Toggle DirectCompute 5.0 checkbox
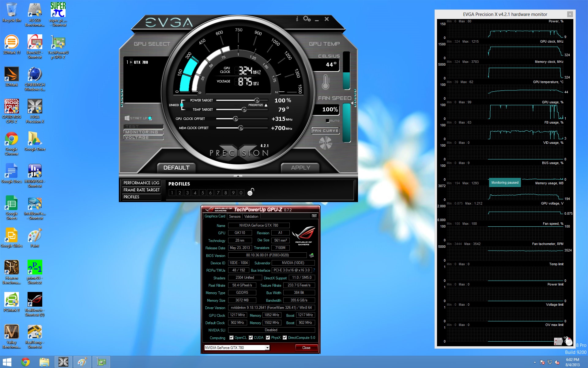 tap(285, 338)
